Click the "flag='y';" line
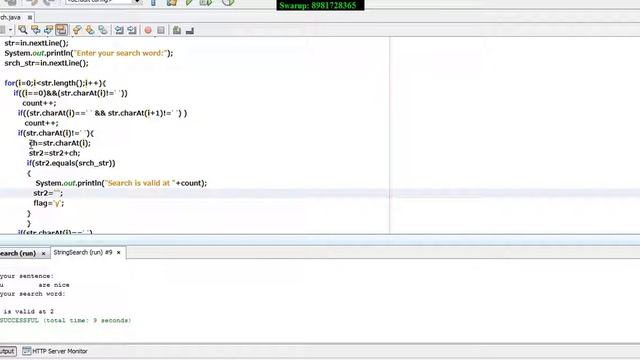 [49, 203]
